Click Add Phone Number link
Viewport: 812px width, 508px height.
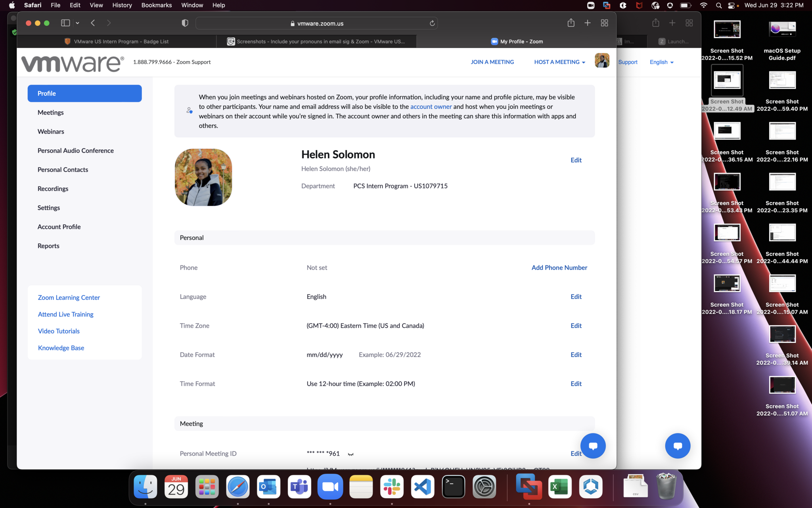(559, 267)
